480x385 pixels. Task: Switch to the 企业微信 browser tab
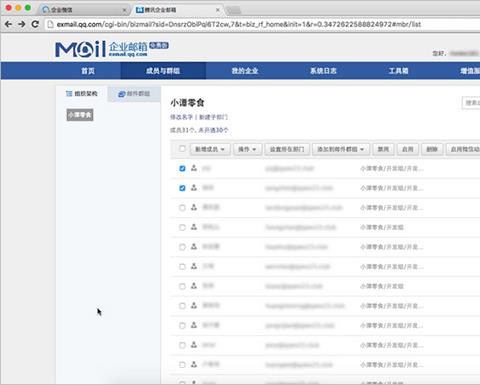point(83,10)
